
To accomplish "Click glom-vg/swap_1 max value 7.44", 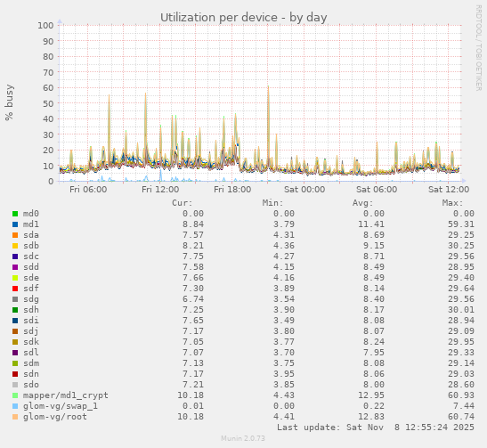I will (463, 406).
